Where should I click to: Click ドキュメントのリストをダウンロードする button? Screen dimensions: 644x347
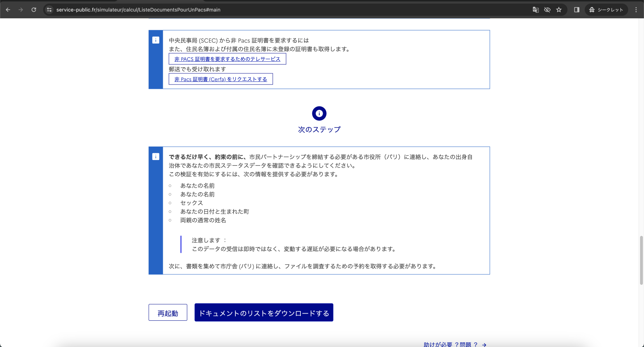[x=264, y=312]
